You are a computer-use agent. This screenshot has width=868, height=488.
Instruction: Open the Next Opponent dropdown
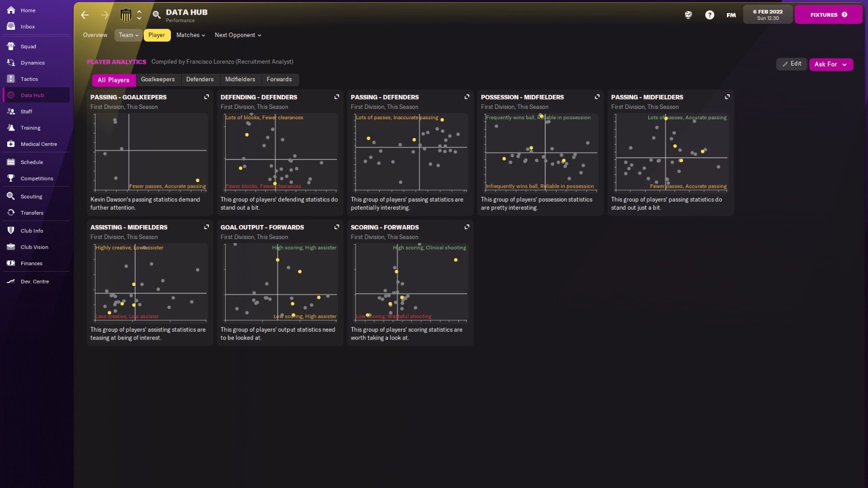tap(238, 35)
